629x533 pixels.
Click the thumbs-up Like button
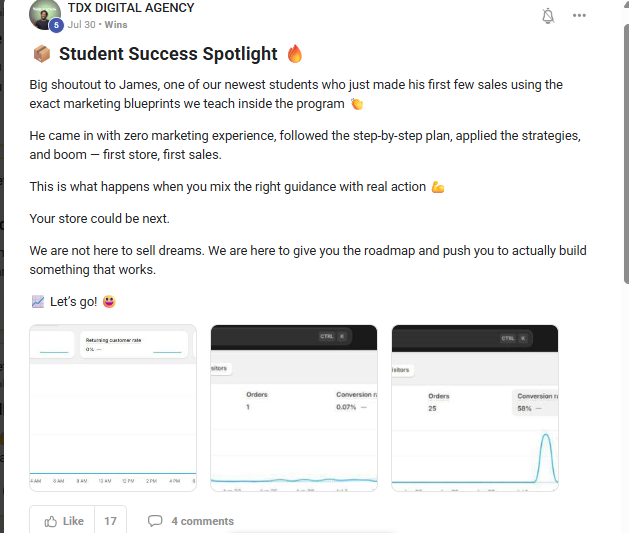click(x=63, y=520)
